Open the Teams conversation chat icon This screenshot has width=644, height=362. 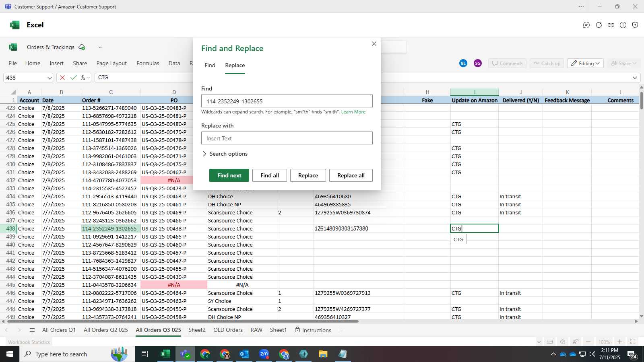[586, 25]
